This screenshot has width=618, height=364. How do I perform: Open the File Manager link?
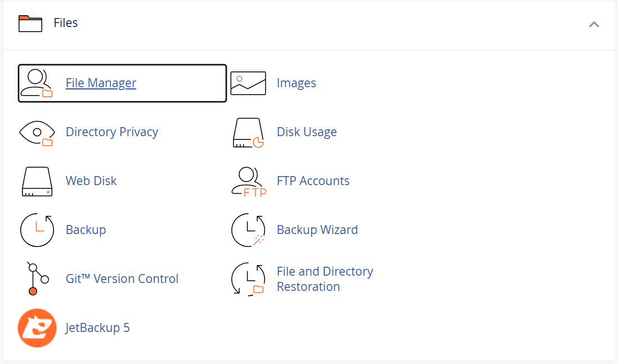[101, 83]
